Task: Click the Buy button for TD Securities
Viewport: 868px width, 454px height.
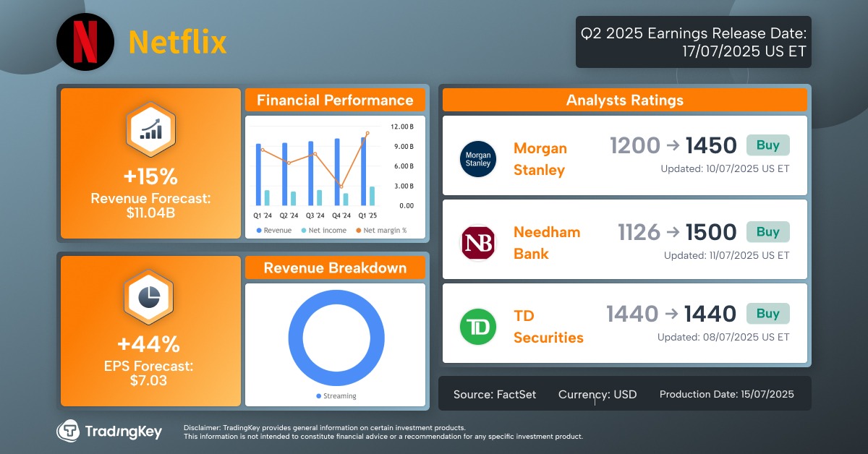Action: (x=767, y=313)
